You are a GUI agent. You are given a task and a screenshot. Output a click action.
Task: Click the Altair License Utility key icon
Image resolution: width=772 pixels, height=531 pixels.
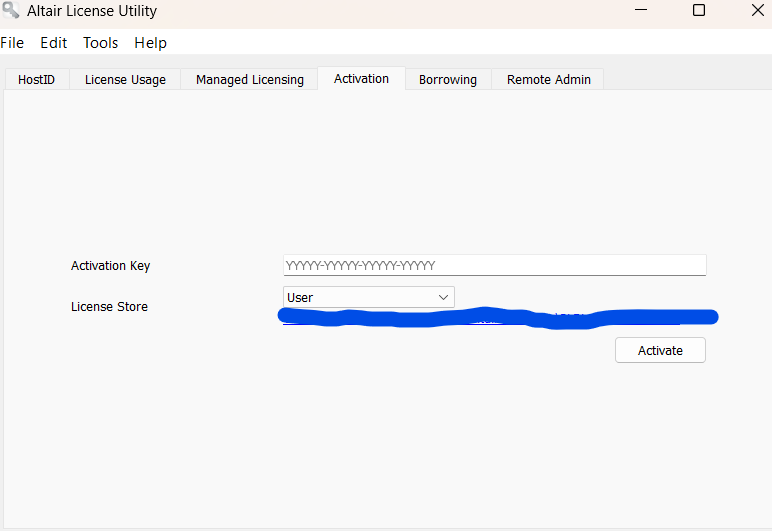click(x=11, y=10)
